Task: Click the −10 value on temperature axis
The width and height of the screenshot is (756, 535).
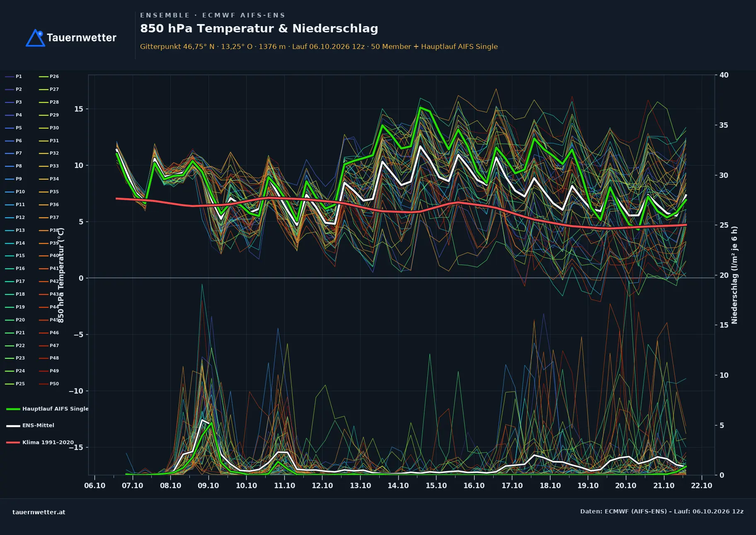Action: (76, 391)
